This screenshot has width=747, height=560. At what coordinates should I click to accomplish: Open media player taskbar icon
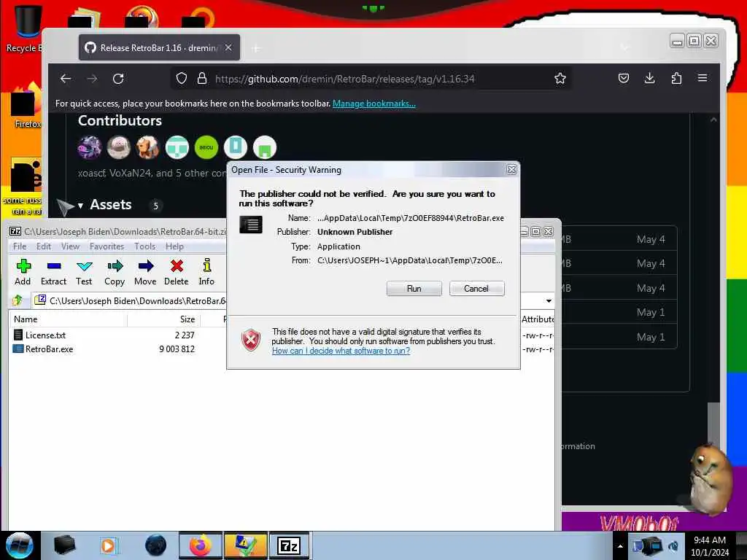(x=109, y=545)
